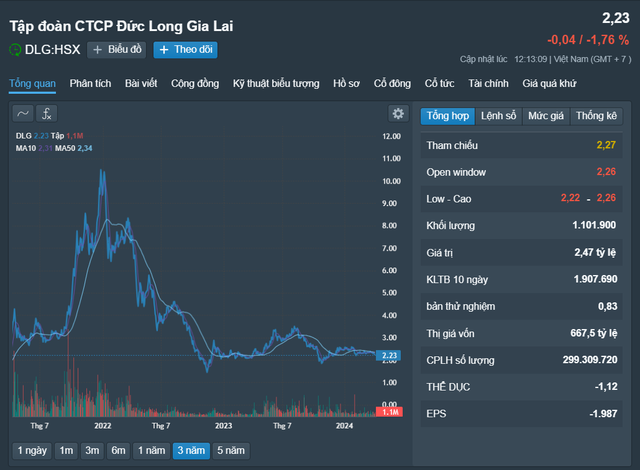
Task: Click the blue 2.23 price axis label
Action: [391, 355]
